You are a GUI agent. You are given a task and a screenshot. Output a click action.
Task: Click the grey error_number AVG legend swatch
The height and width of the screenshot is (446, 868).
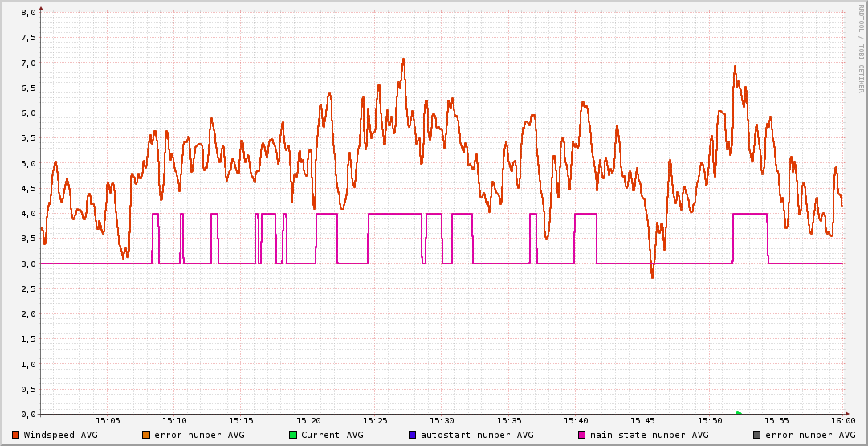(757, 435)
